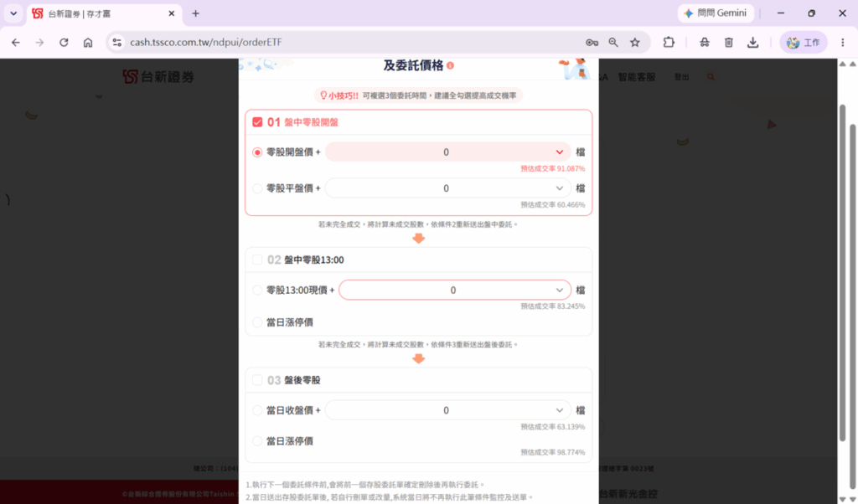Open Chrome three-dot menu

coord(843,42)
